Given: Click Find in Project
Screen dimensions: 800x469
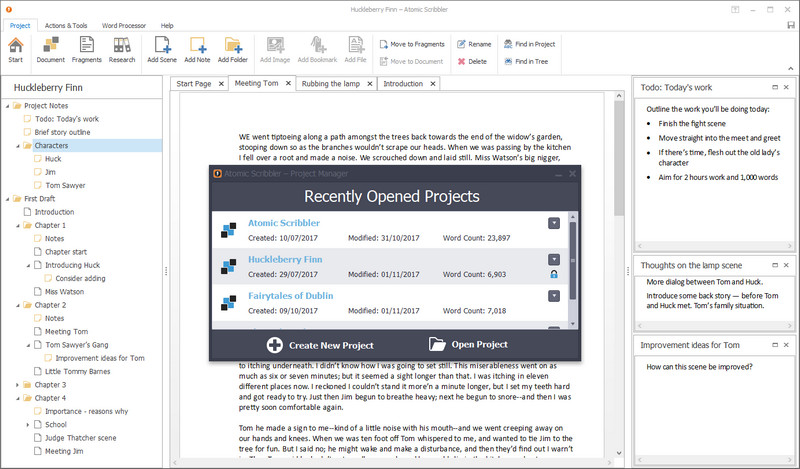Looking at the screenshot, I should (530, 44).
